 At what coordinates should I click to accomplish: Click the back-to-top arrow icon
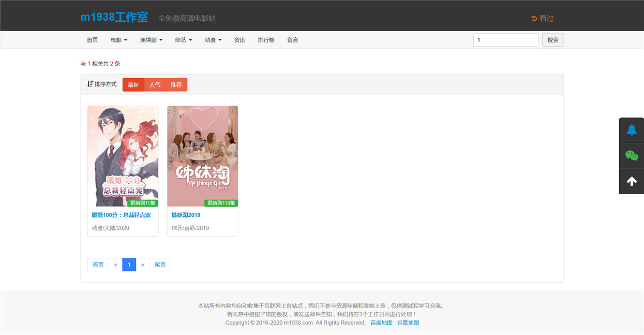632,181
